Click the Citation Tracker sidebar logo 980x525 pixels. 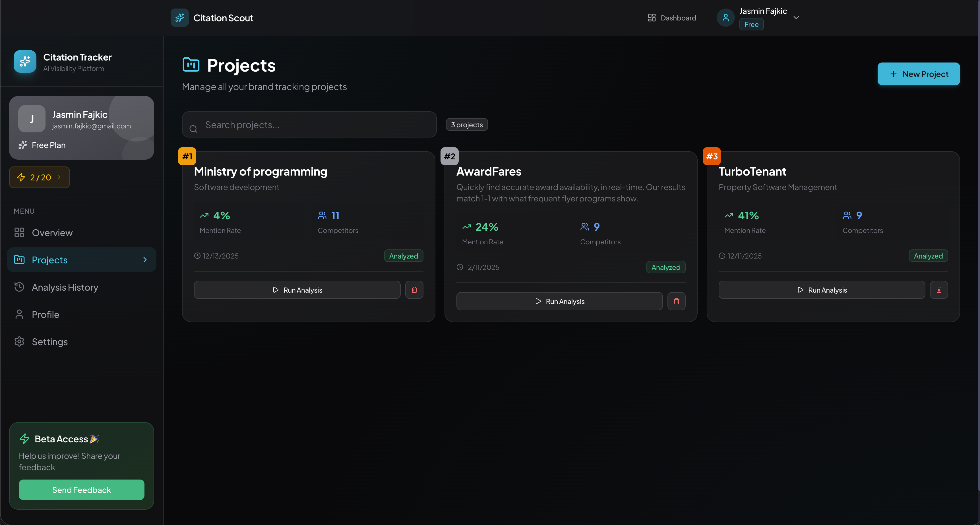(x=25, y=61)
